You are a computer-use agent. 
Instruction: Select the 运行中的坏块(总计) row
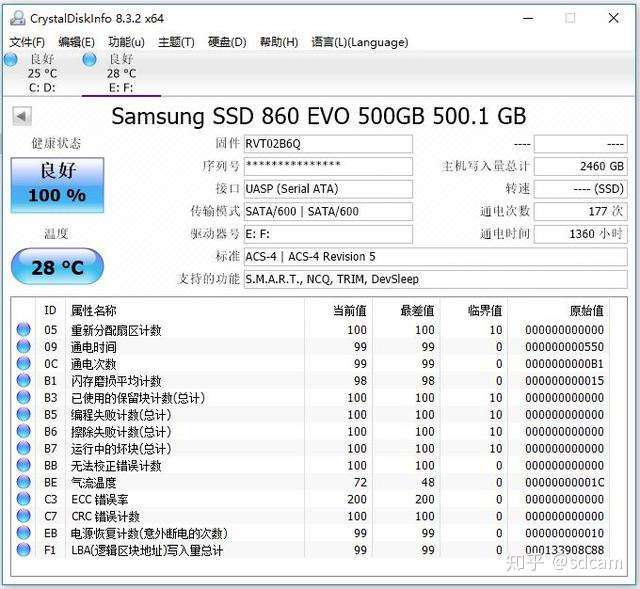pos(310,448)
